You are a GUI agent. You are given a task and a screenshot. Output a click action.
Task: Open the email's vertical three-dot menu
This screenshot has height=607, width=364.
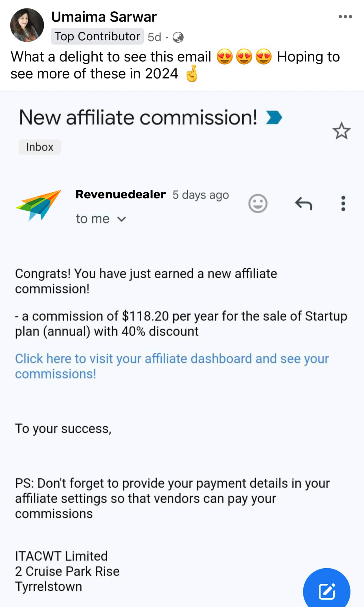click(343, 203)
